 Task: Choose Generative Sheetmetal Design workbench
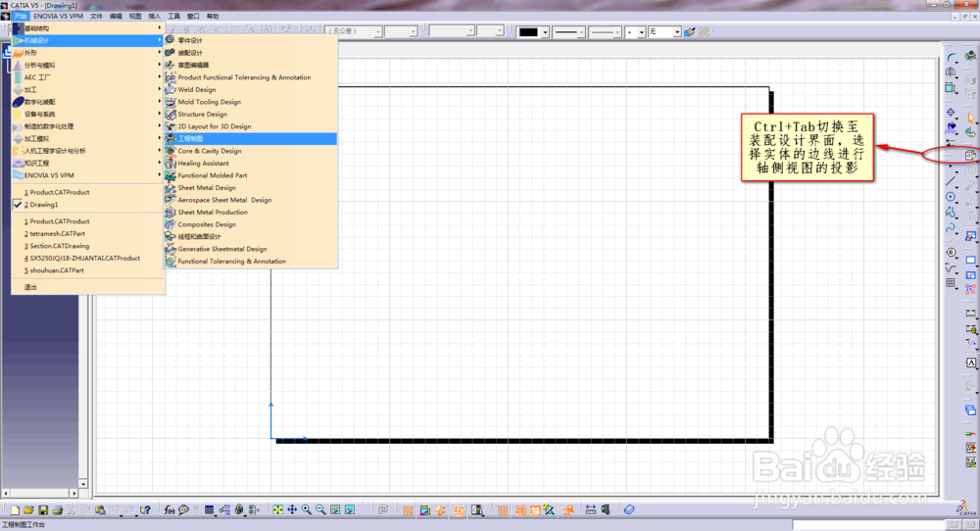coord(251,249)
